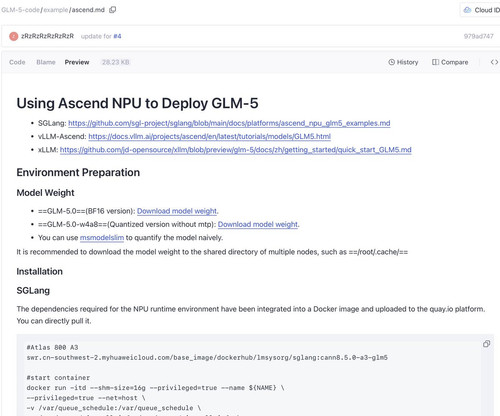Open the vLLM-Ascend docs tutorial link

click(209, 136)
